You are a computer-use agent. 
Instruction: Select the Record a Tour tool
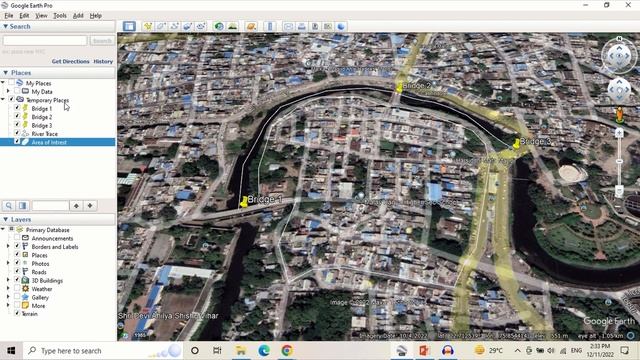[x=200, y=27]
